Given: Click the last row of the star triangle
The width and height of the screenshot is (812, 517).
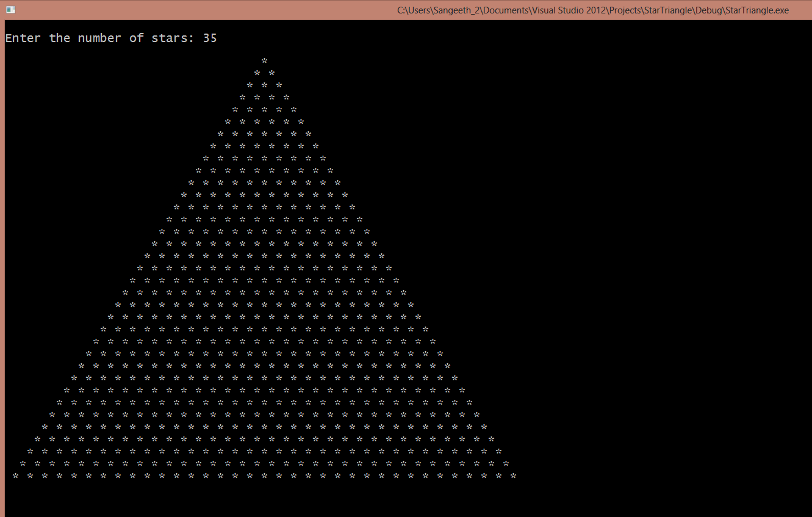Looking at the screenshot, I should 264,475.
